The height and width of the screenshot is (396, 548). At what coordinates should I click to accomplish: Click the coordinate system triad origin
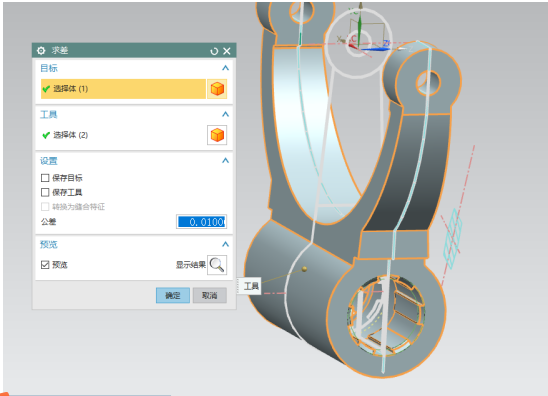click(x=358, y=42)
